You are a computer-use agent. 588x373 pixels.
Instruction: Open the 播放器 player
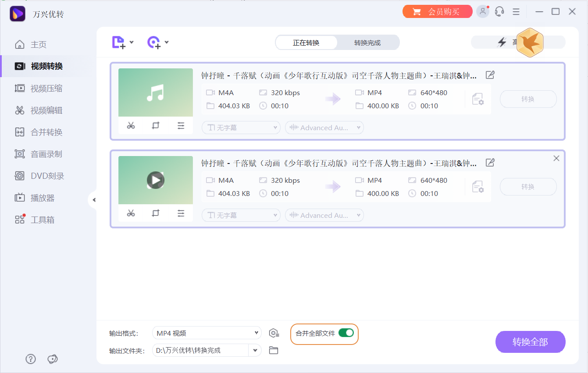pyautogui.click(x=39, y=198)
